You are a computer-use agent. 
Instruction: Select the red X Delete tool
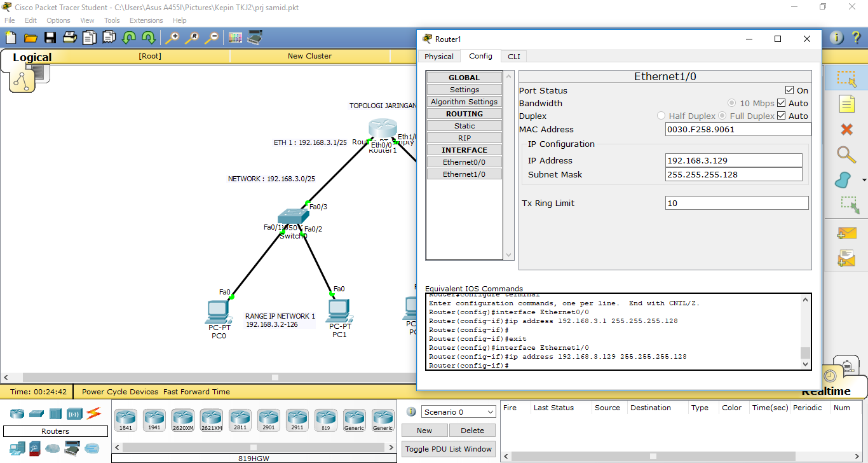(846, 130)
